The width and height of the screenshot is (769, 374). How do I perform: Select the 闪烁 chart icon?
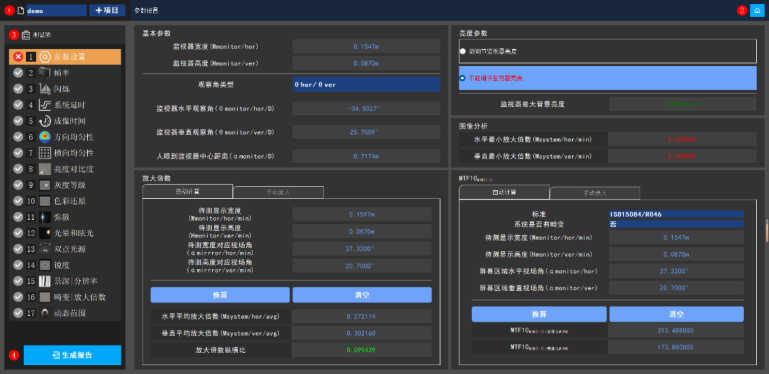(x=45, y=89)
